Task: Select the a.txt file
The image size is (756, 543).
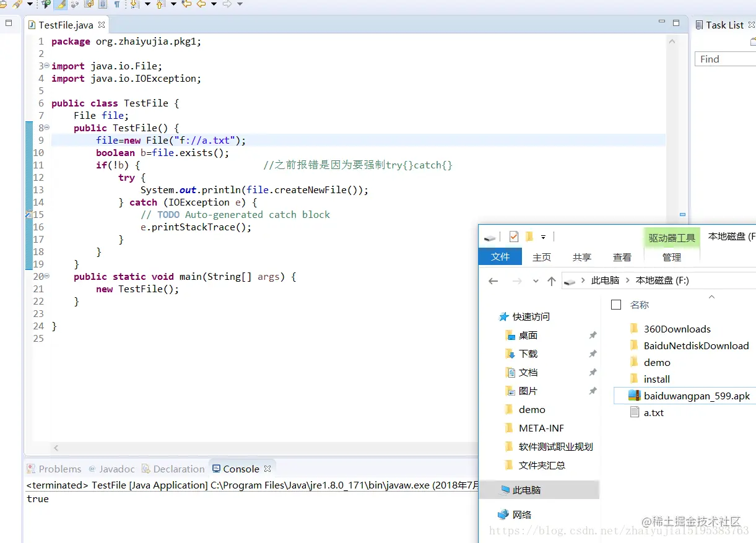Action: coord(653,412)
